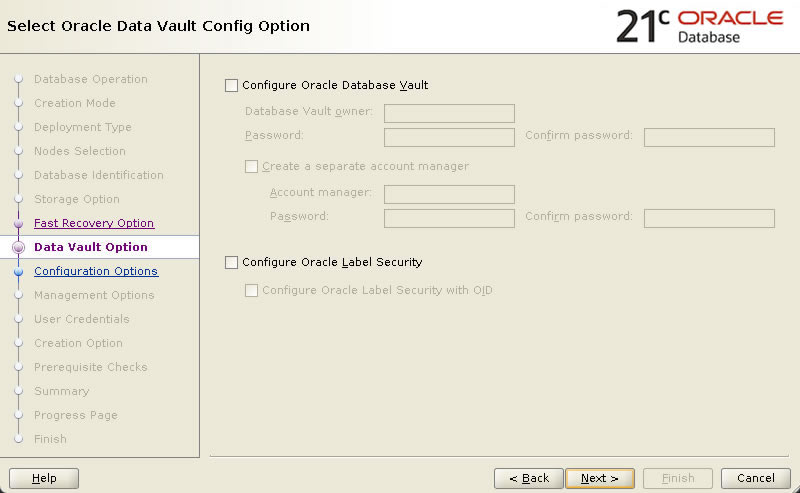Click the Account manager text field
The width and height of the screenshot is (800, 493).
click(x=449, y=194)
